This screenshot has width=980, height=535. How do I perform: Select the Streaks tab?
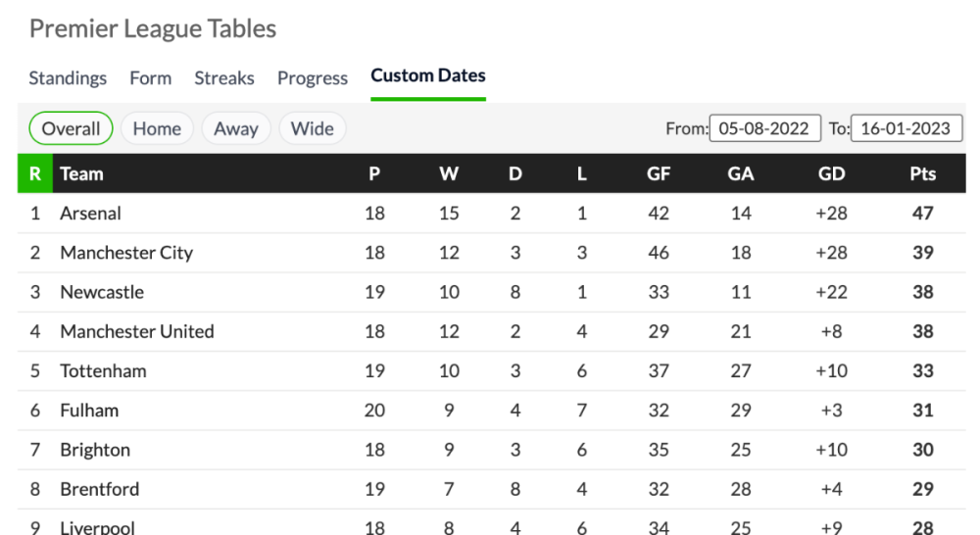(x=223, y=78)
